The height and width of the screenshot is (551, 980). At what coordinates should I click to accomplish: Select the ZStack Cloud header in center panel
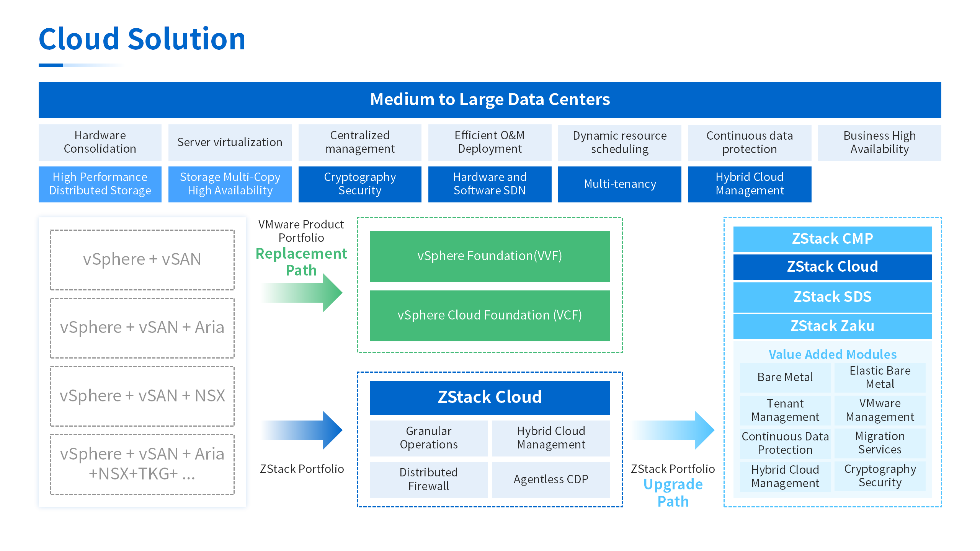click(x=490, y=398)
